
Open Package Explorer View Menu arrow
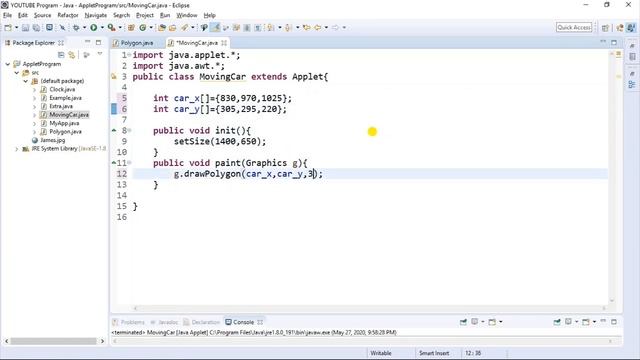coord(100,54)
